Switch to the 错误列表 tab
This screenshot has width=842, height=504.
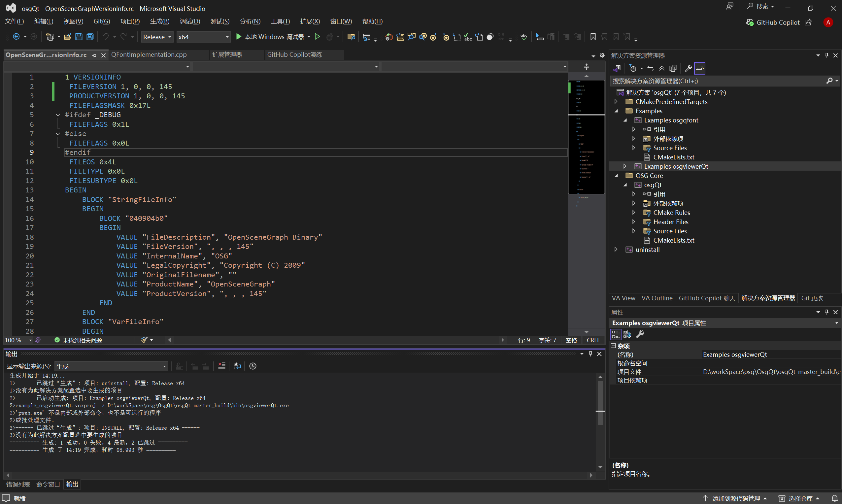click(18, 484)
